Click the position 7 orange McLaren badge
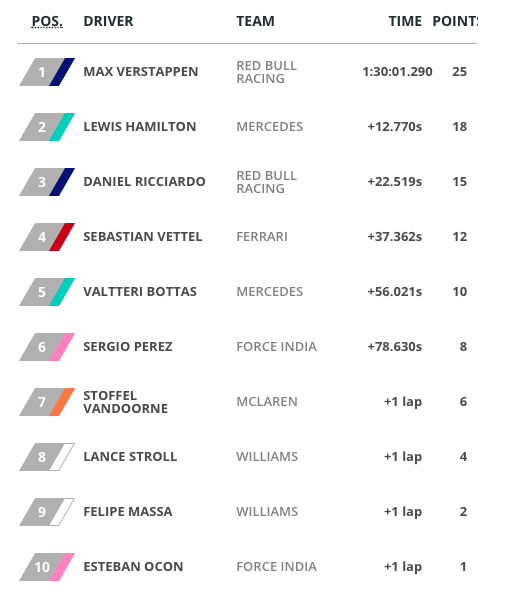The height and width of the screenshot is (598, 530). tap(47, 402)
